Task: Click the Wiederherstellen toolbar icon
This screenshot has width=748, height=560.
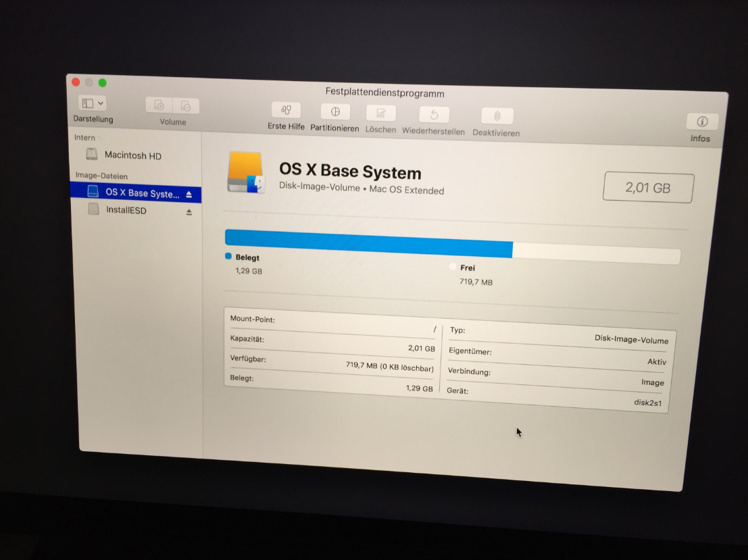Action: [434, 115]
